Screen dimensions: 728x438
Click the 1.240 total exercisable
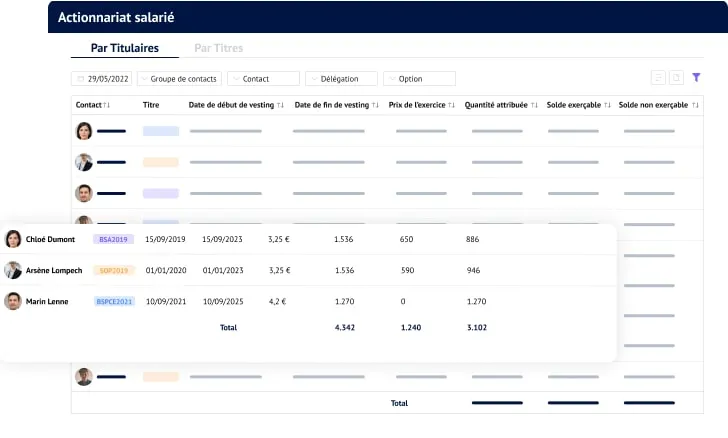(x=411, y=327)
